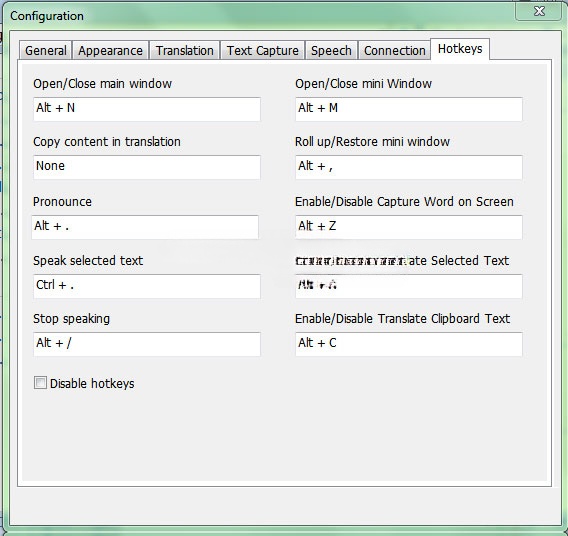Click the Disable hotkeys label text
The image size is (568, 536).
[92, 383]
